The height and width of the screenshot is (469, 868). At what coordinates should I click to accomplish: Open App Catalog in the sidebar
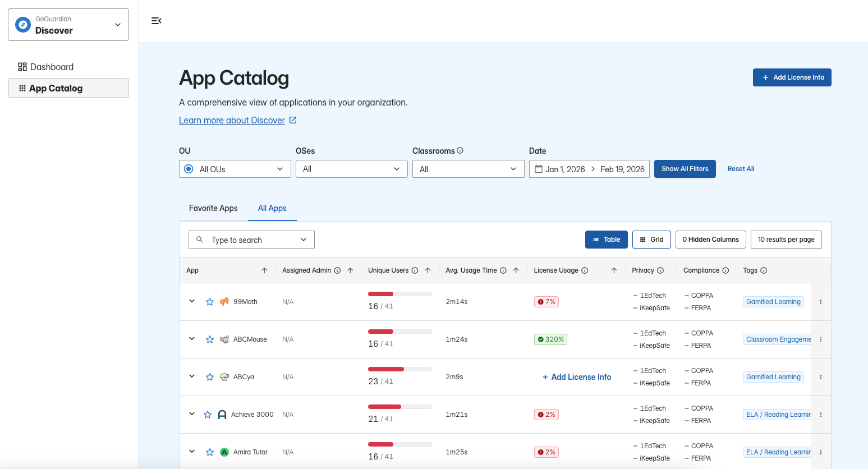[x=68, y=88]
